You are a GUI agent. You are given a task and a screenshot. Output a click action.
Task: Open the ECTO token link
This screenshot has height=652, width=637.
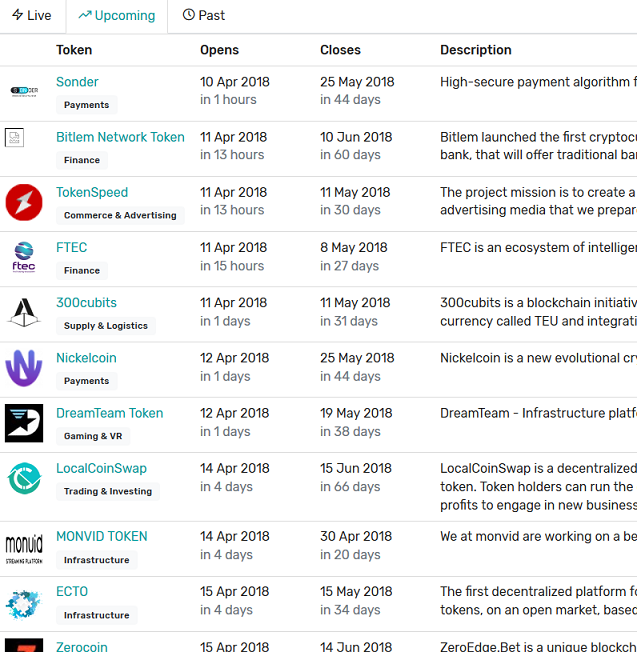click(x=72, y=592)
